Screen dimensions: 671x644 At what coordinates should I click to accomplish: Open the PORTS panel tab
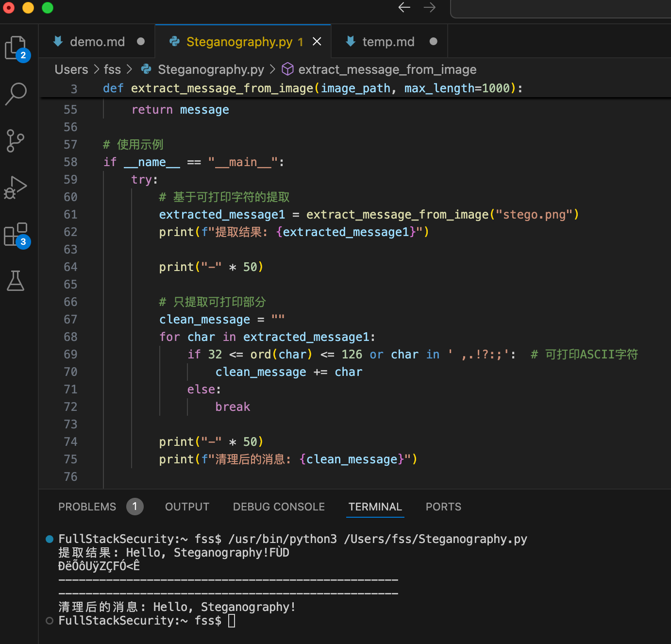pos(443,507)
